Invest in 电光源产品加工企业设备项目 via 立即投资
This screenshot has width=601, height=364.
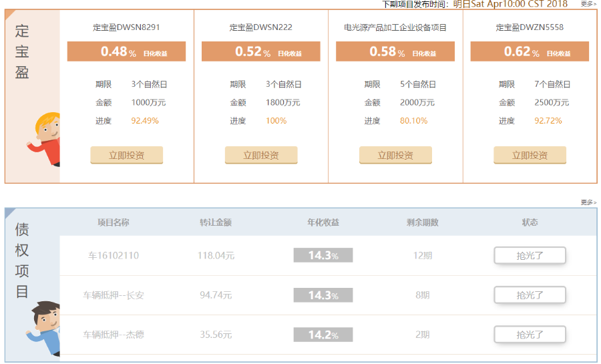pyautogui.click(x=395, y=155)
